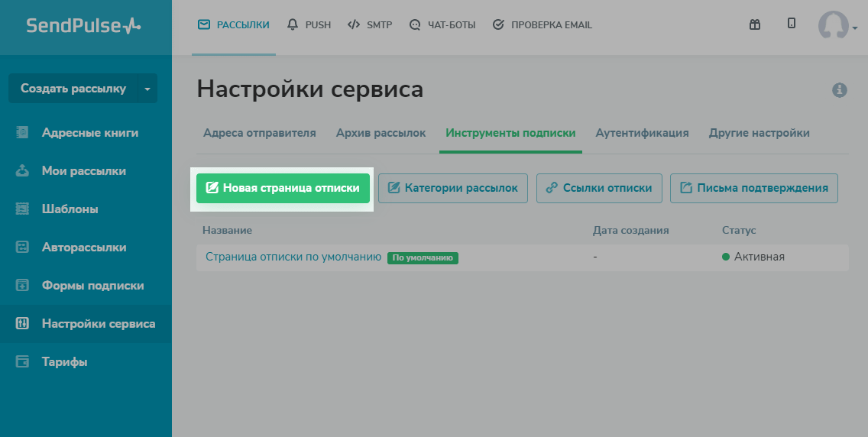Open the Архив рассылок tab
Viewport: 868px width, 437px height.
coord(381,133)
